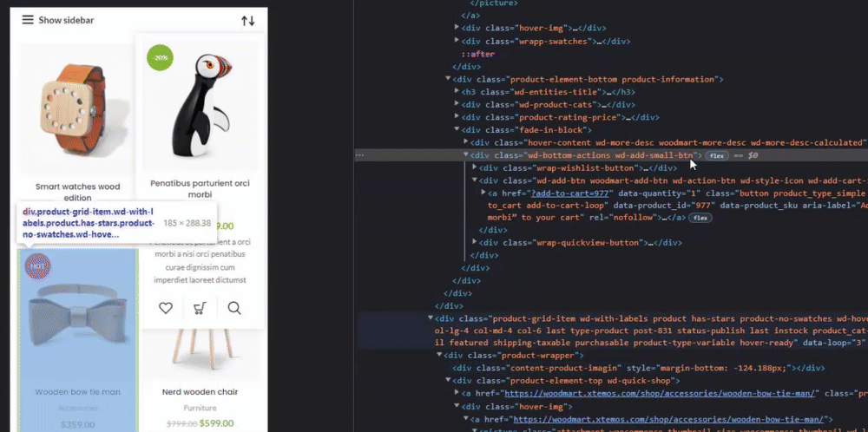This screenshot has height=432, width=868.
Task: Select the closing </picture> tag row
Action: [495, 3]
